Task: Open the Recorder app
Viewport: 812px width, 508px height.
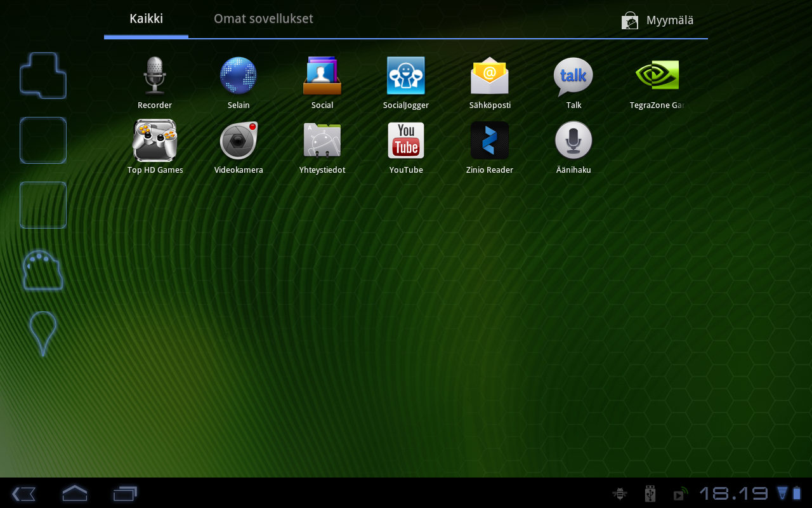Action: tap(155, 83)
